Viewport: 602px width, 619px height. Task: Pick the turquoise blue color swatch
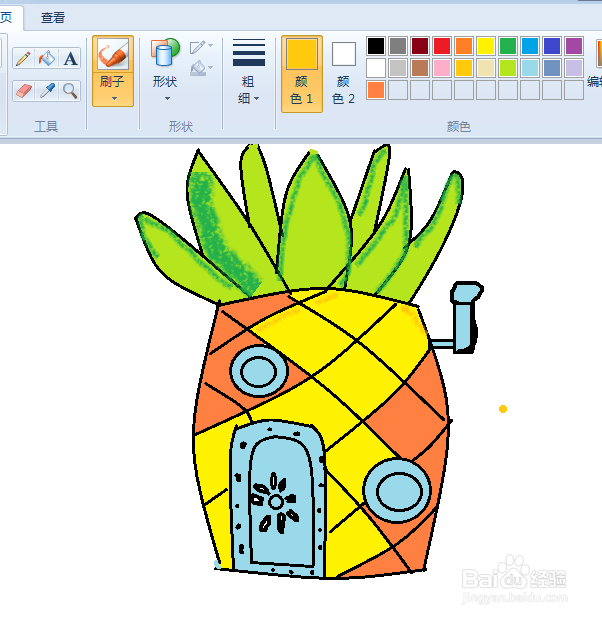click(x=530, y=46)
